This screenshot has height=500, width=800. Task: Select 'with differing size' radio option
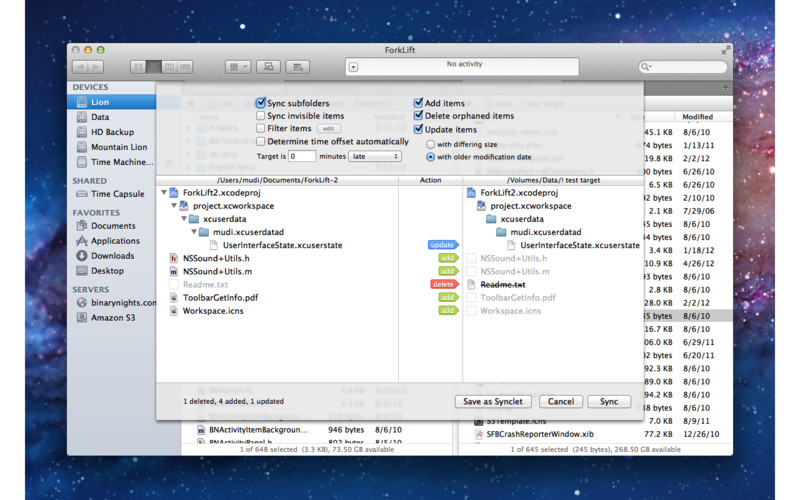(x=431, y=144)
